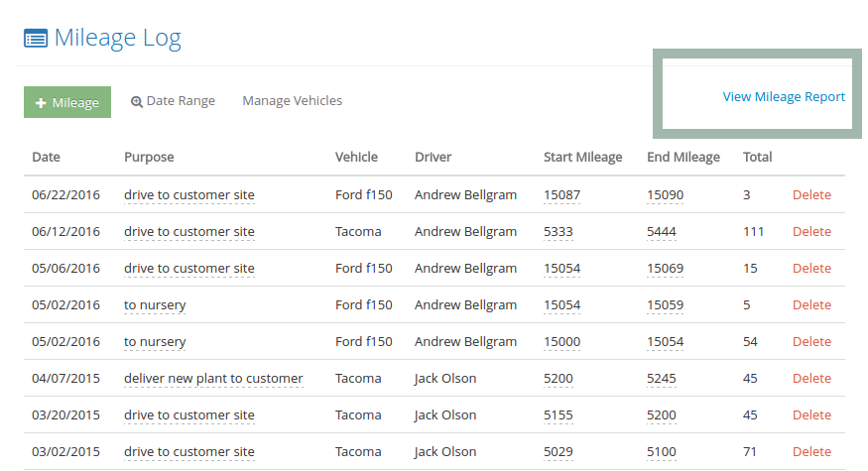Click the Total column header
Viewport: 868px width, 471px height.
(757, 158)
